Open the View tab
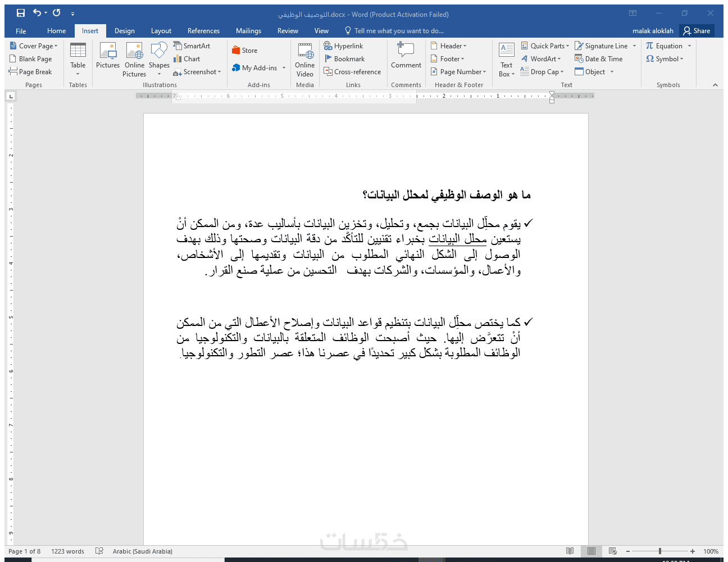Screen dimensions: 728x562 (321, 31)
